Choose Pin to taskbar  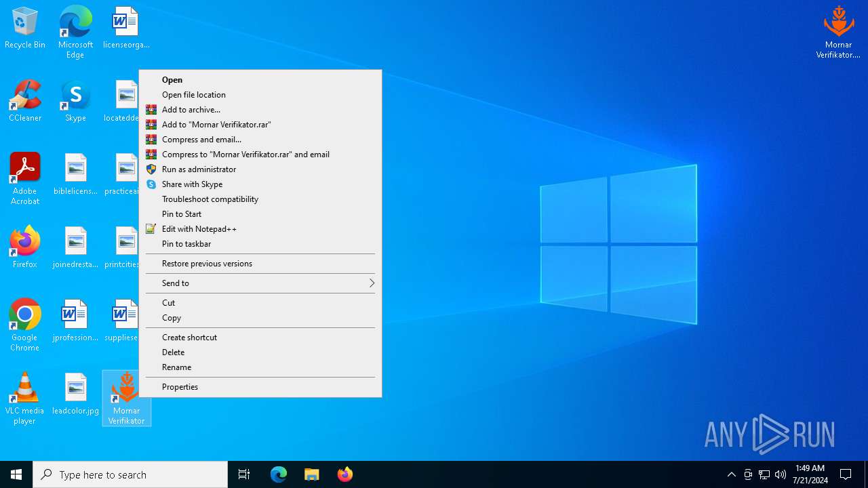pos(260,244)
